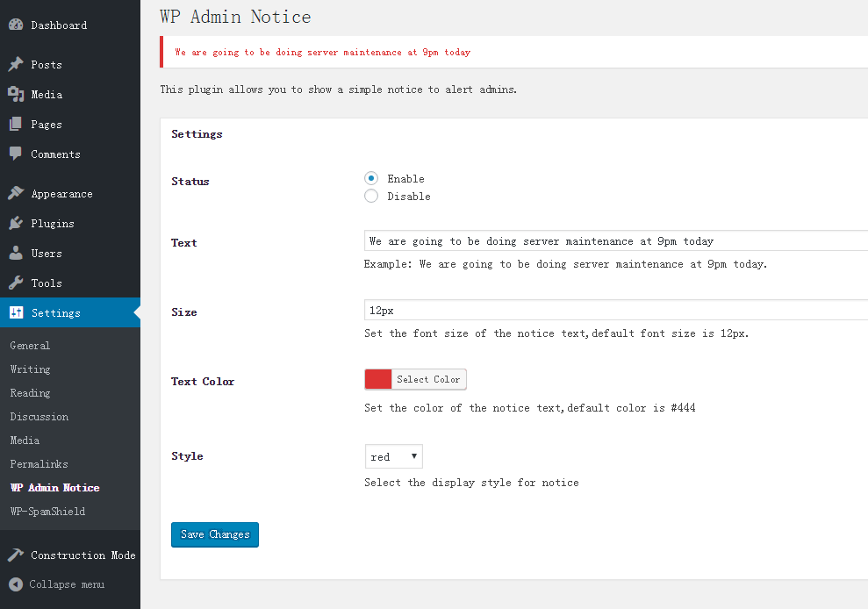Click the Settings section heading
This screenshot has height=609, width=868.
pos(197,134)
